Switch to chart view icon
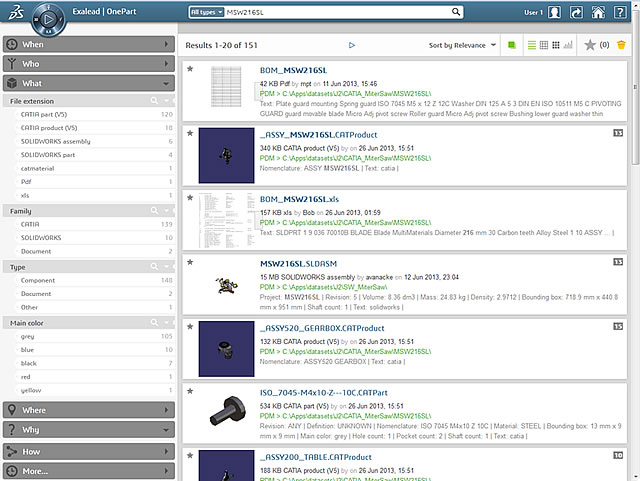Screen dimensions: 640x481 pos(568,45)
